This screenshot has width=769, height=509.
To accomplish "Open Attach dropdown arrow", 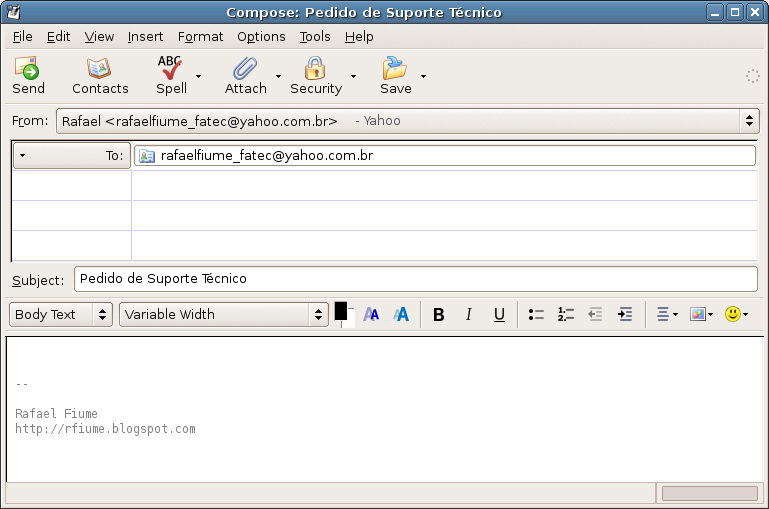I will point(278,76).
